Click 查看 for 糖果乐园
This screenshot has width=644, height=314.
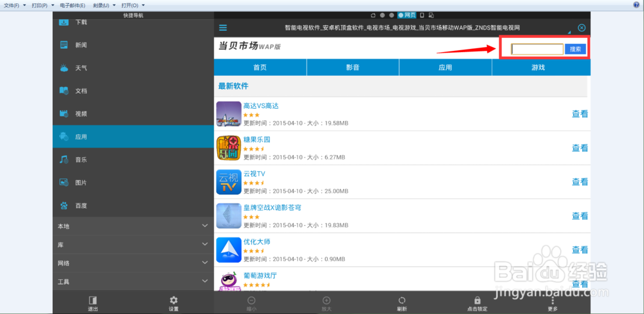point(580,148)
